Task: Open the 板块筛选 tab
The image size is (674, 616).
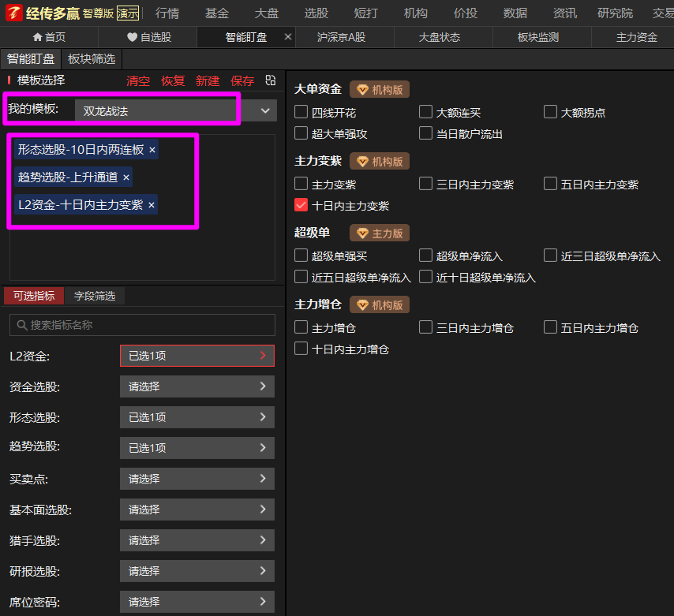Action: [x=92, y=59]
